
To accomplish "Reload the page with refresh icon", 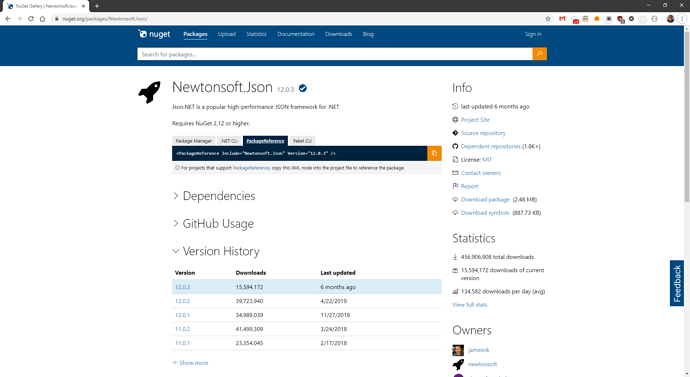I will pos(31,18).
